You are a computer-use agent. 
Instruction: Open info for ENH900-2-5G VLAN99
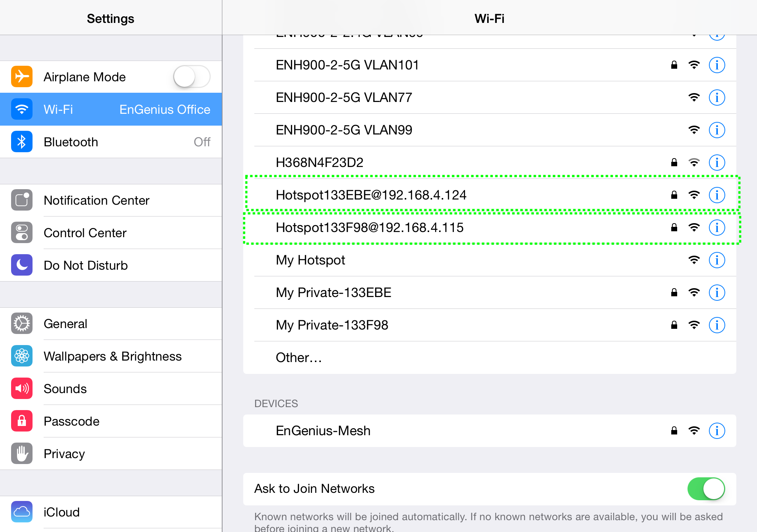[x=717, y=130]
